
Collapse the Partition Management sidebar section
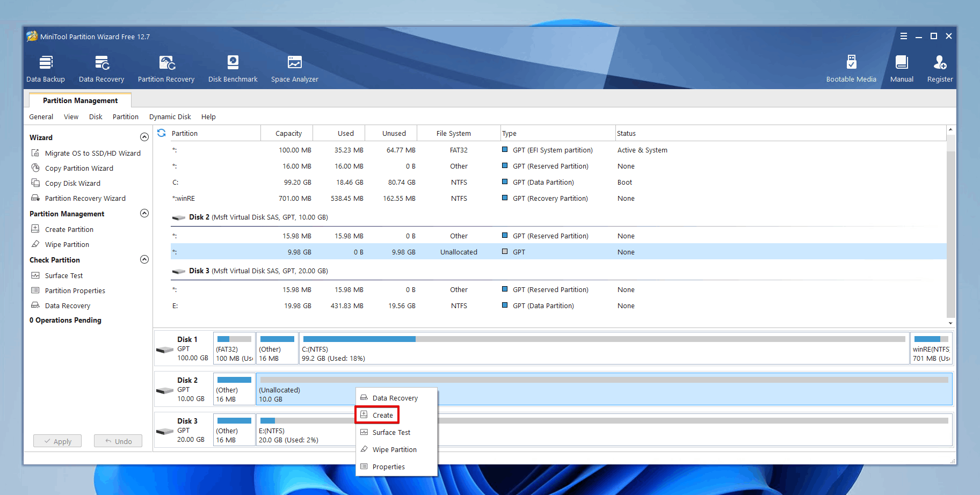[x=144, y=213]
